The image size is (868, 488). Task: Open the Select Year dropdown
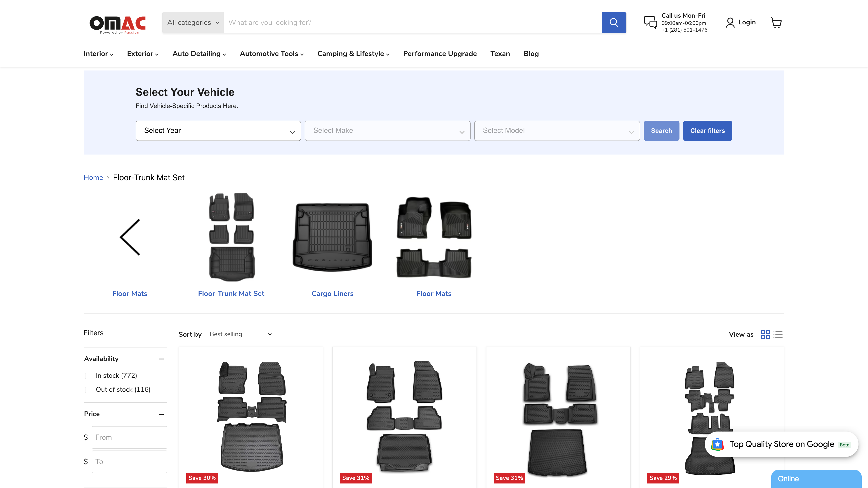tap(218, 131)
